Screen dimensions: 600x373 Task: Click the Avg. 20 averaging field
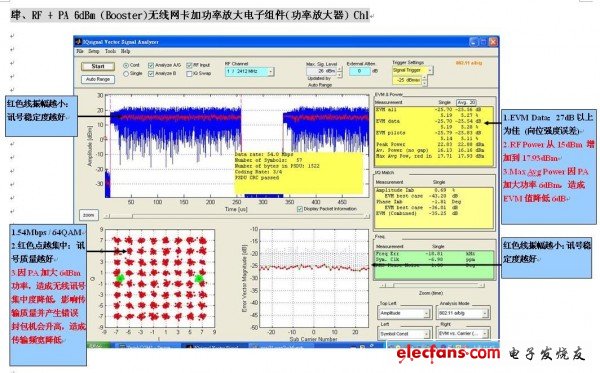coord(466,103)
